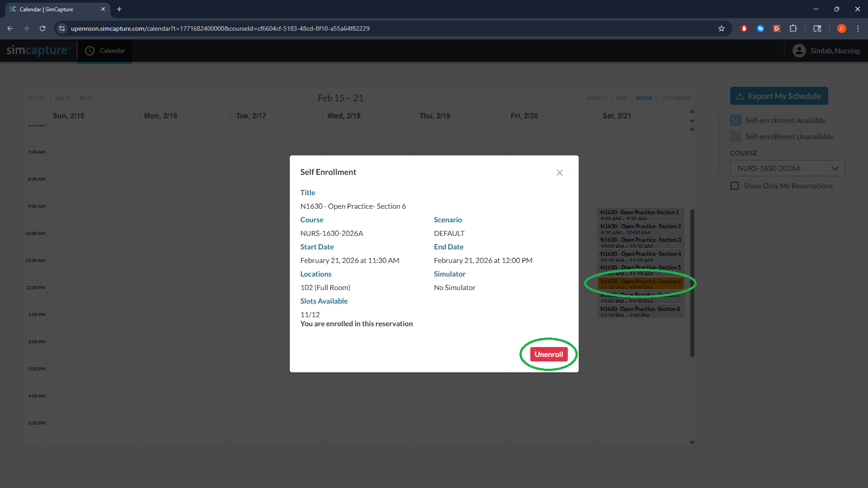Open a new browser tab with plus
Viewport: 868px width, 488px height.
tap(119, 9)
